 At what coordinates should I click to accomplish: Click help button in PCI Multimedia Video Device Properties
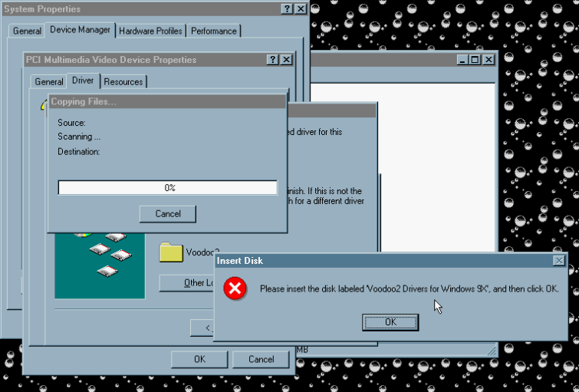(272, 60)
